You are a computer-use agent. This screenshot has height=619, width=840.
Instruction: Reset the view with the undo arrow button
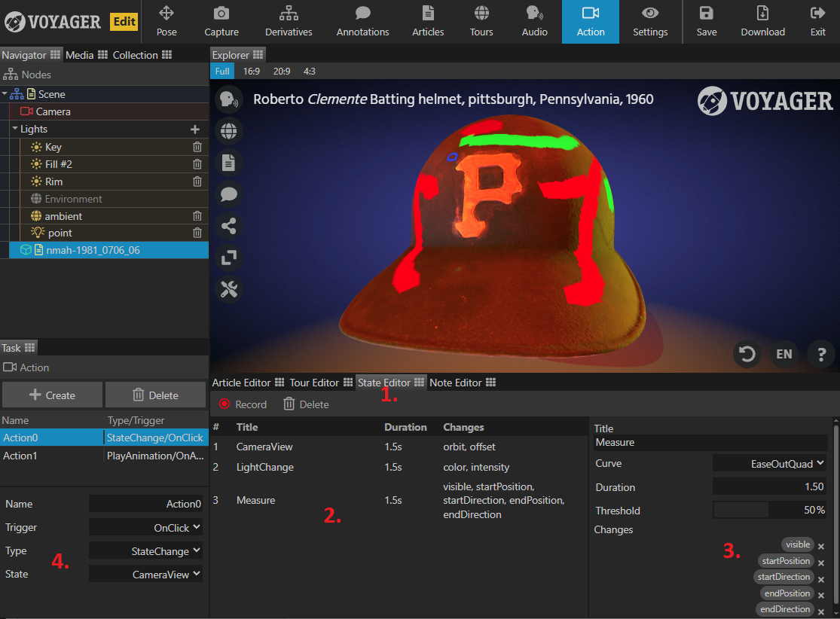(747, 354)
